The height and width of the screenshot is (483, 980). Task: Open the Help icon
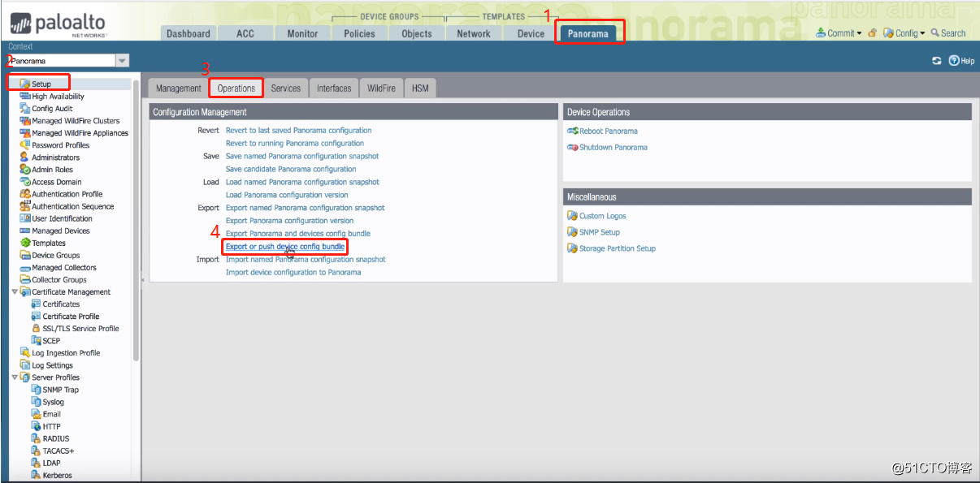pos(954,61)
